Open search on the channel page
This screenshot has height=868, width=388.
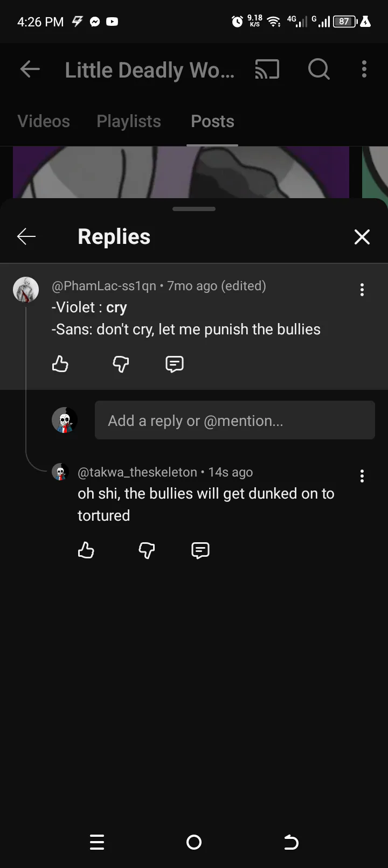point(318,69)
